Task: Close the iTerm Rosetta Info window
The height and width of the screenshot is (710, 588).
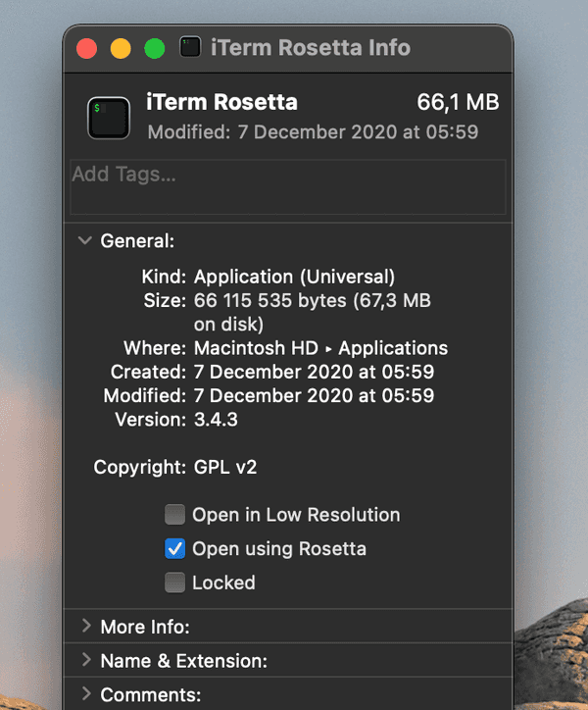Action: pyautogui.click(x=87, y=48)
